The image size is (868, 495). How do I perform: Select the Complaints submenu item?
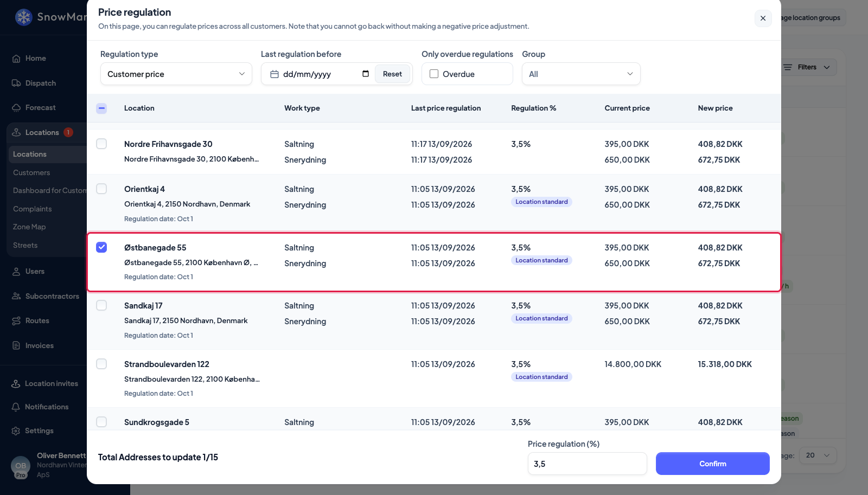33,209
